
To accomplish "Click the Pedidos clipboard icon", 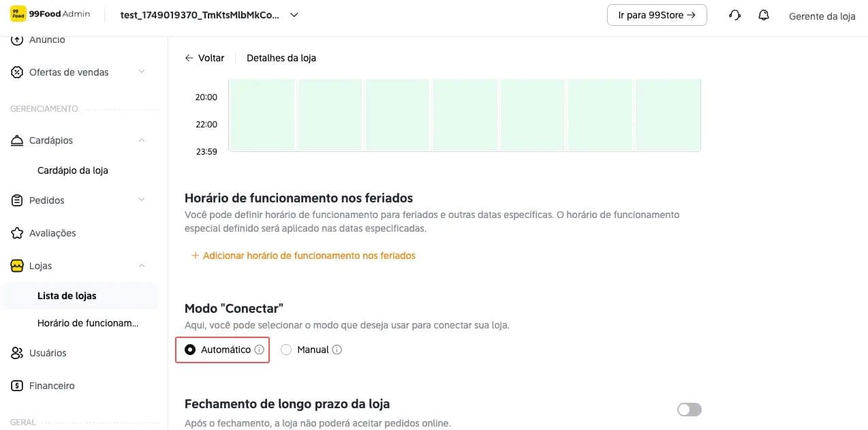I will pos(17,200).
